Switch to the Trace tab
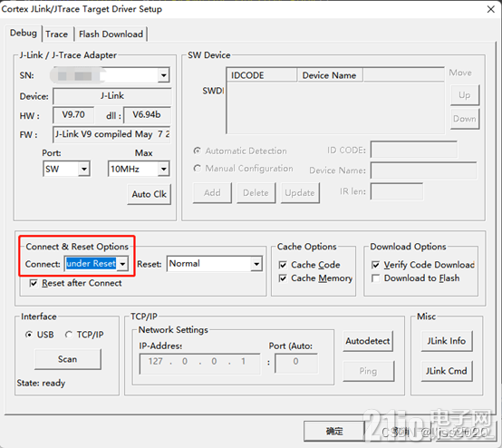This screenshot has width=502, height=448. 57,34
